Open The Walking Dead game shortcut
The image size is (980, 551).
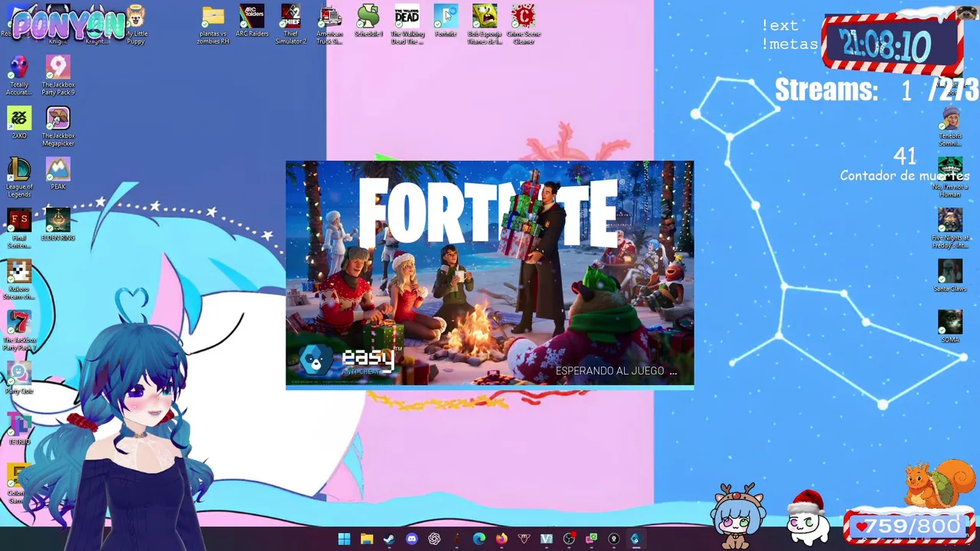coord(407,25)
